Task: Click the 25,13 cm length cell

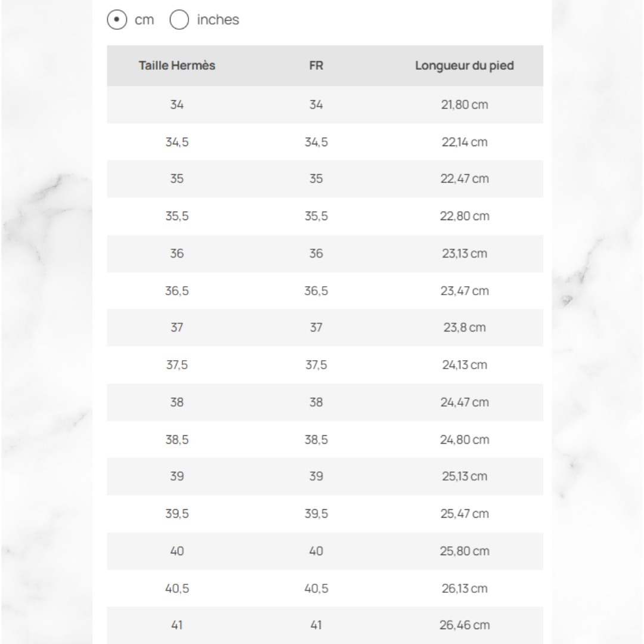Action: coord(465,476)
